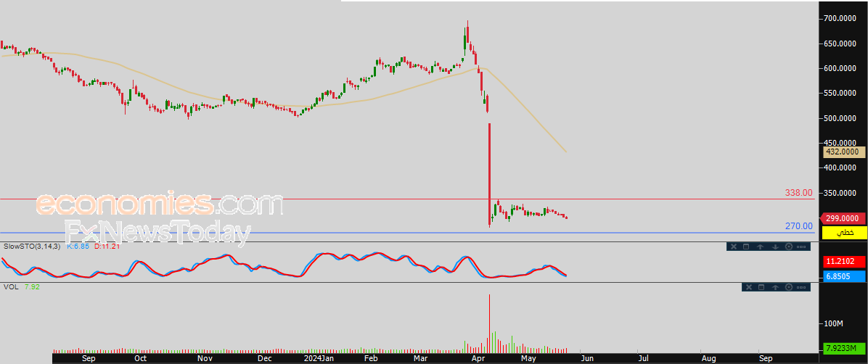Open SlowSTO indicator settings gear
The height and width of the screenshot is (364, 868).
click(x=789, y=247)
